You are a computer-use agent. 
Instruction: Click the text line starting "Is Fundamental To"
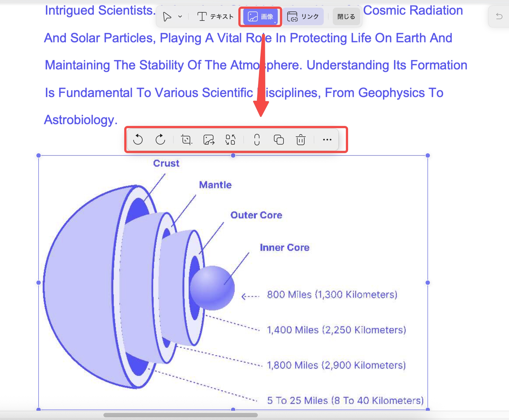click(244, 93)
